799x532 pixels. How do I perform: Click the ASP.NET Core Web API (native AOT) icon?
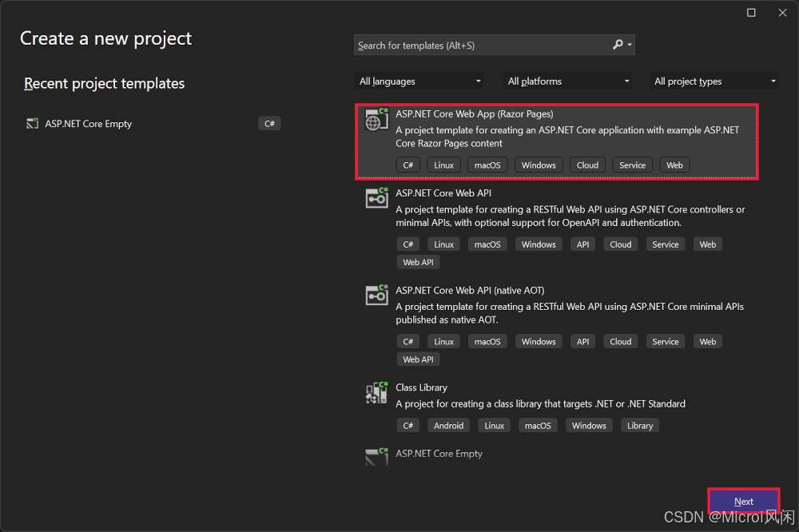pos(376,295)
